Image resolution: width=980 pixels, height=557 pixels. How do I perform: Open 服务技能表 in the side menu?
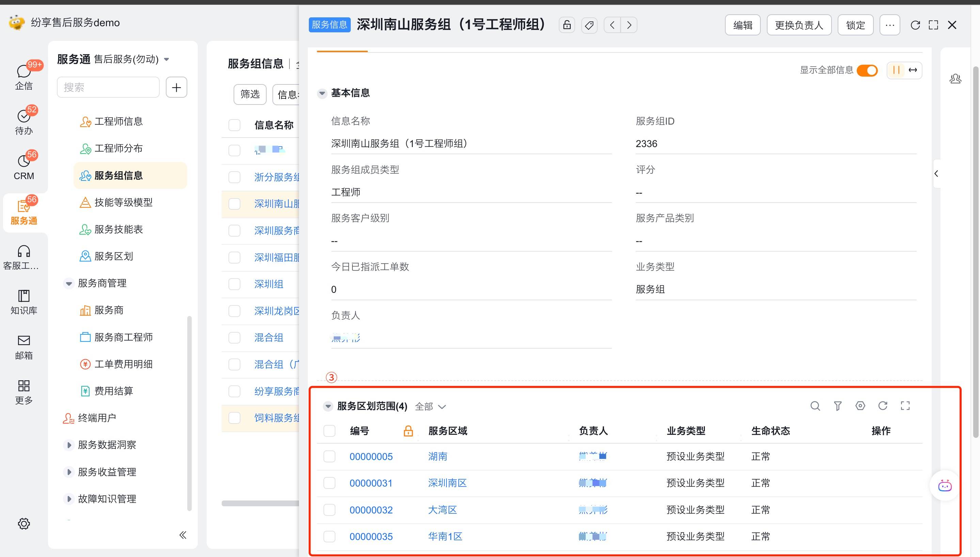point(118,229)
